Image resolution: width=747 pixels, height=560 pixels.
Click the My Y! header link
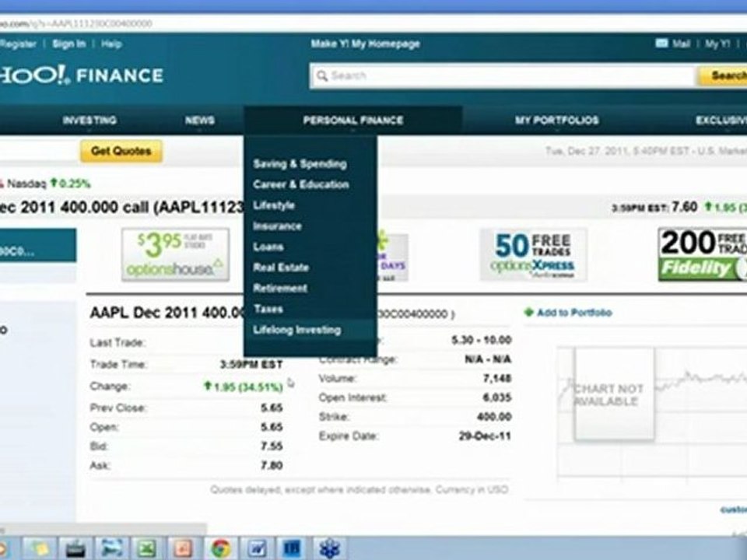(717, 44)
